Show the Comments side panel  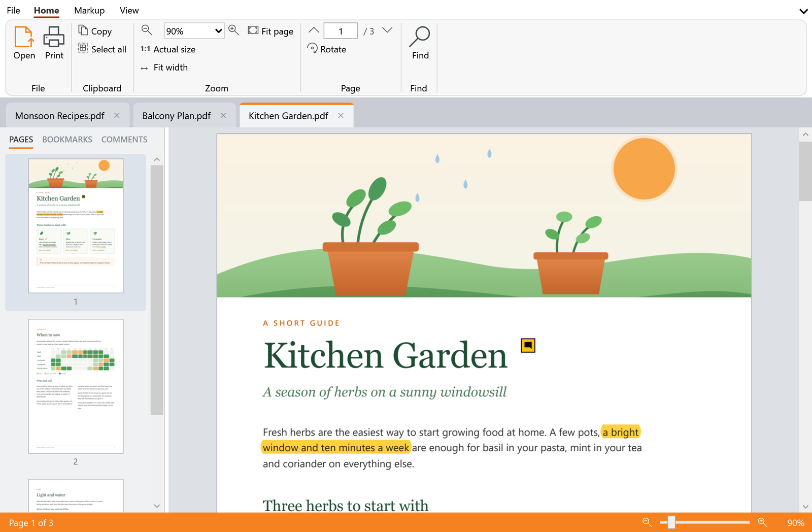pos(124,140)
